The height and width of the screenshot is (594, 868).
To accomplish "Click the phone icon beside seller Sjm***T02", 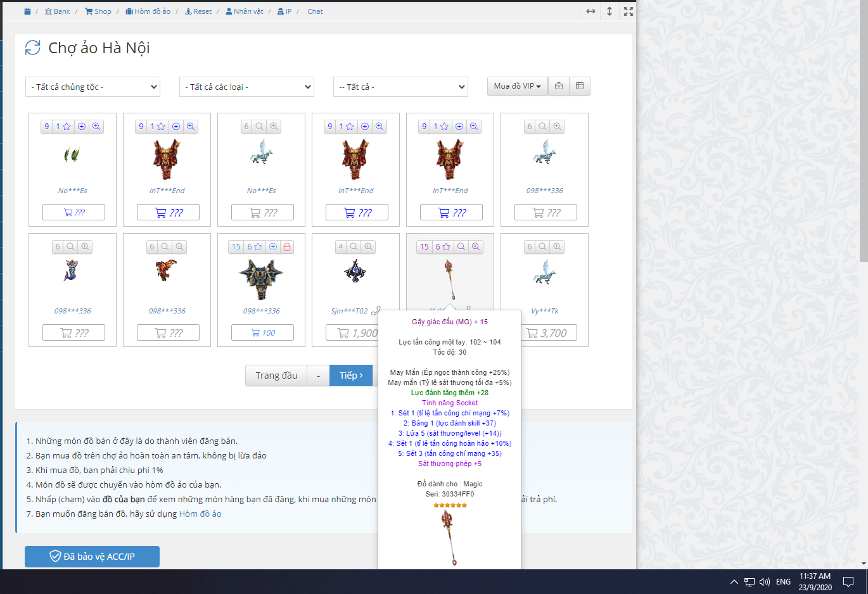I will [376, 310].
